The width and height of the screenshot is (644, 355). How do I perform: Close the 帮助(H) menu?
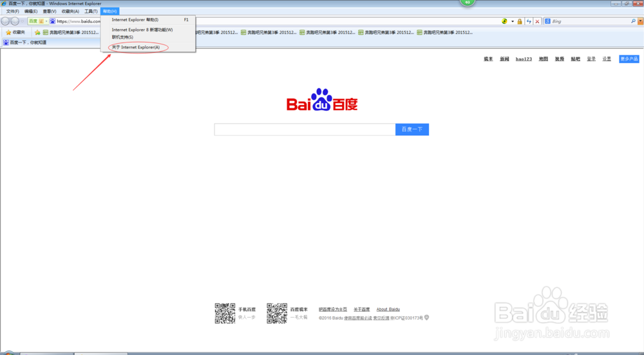pos(109,12)
